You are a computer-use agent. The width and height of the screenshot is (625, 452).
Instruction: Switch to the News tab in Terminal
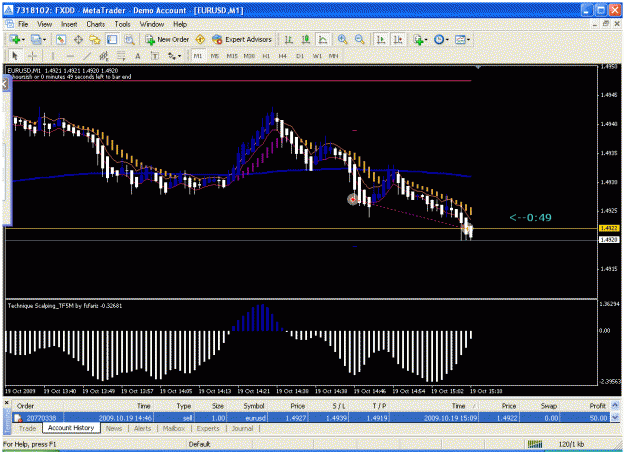tap(114, 428)
